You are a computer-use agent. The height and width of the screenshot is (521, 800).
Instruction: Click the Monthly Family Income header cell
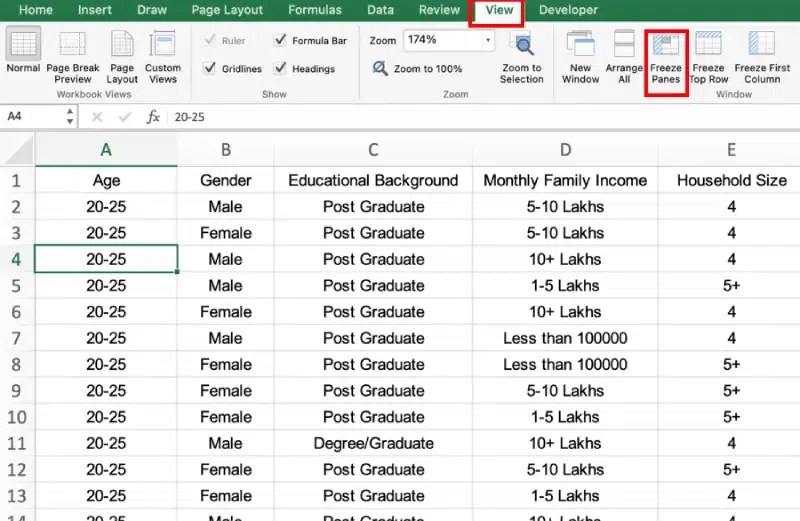(565, 180)
